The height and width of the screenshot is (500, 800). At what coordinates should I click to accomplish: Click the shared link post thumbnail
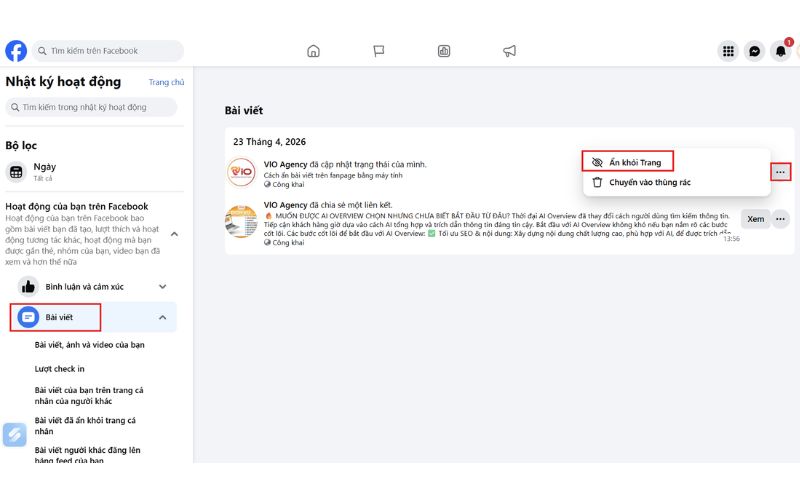tap(241, 221)
